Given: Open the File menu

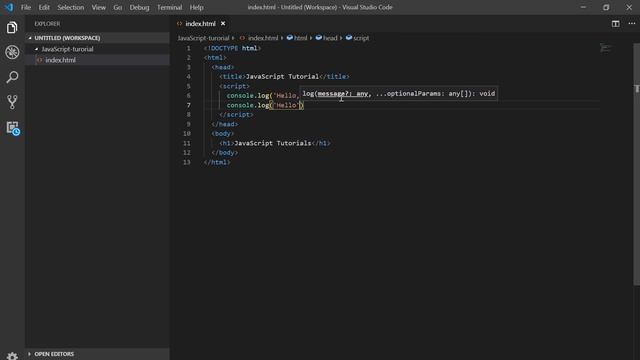Looking at the screenshot, I should 26,7.
